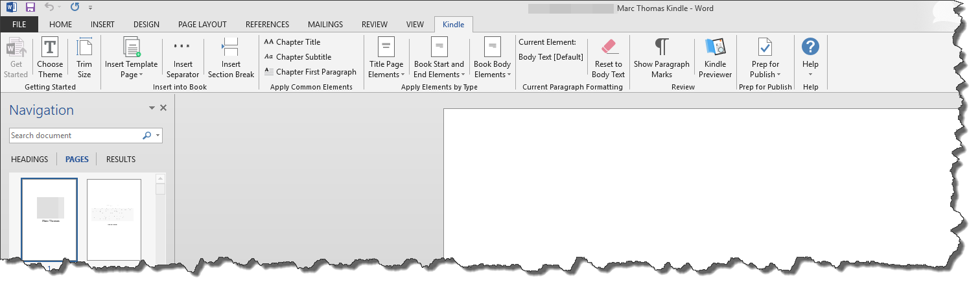Switch to the REVIEW ribbon tab
980x286 pixels.
(x=375, y=25)
